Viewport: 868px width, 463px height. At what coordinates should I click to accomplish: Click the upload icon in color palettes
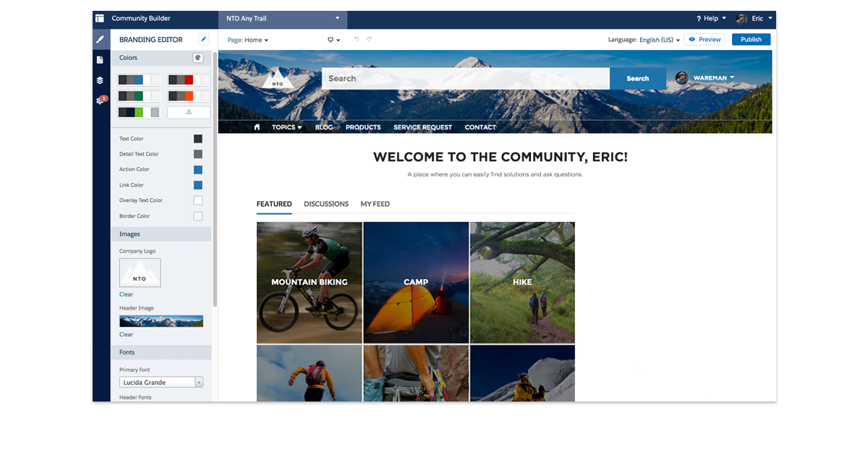coord(189,112)
